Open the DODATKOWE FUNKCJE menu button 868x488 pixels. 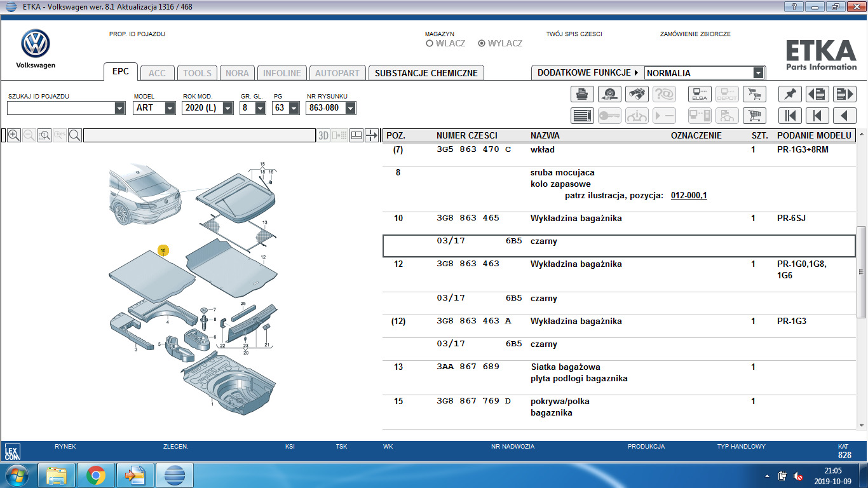click(588, 73)
